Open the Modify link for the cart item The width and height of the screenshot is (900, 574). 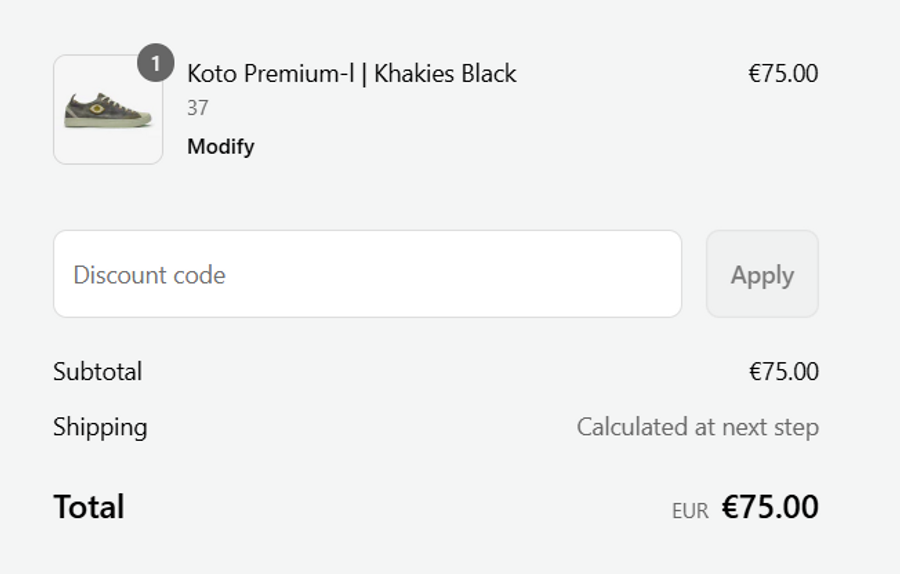(x=221, y=147)
